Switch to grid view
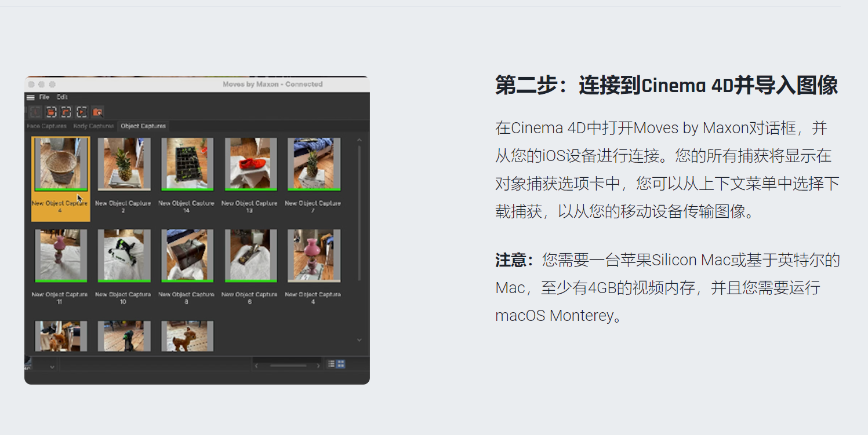The height and width of the screenshot is (435, 868). pyautogui.click(x=341, y=364)
